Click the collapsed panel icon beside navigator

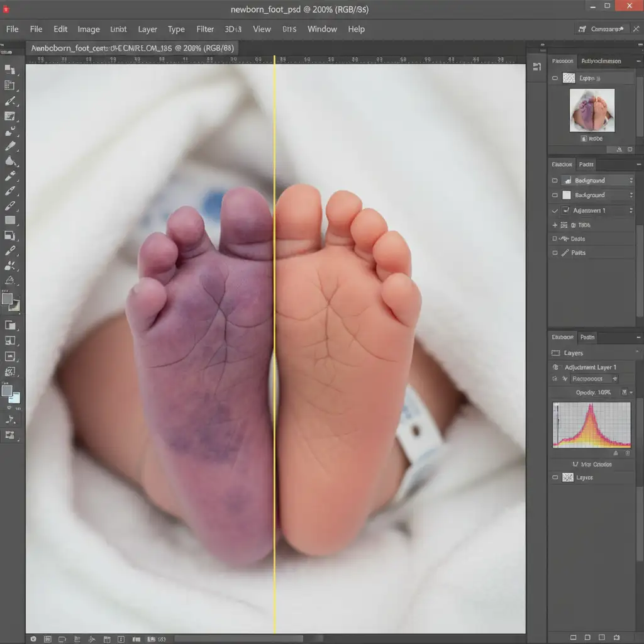click(536, 66)
